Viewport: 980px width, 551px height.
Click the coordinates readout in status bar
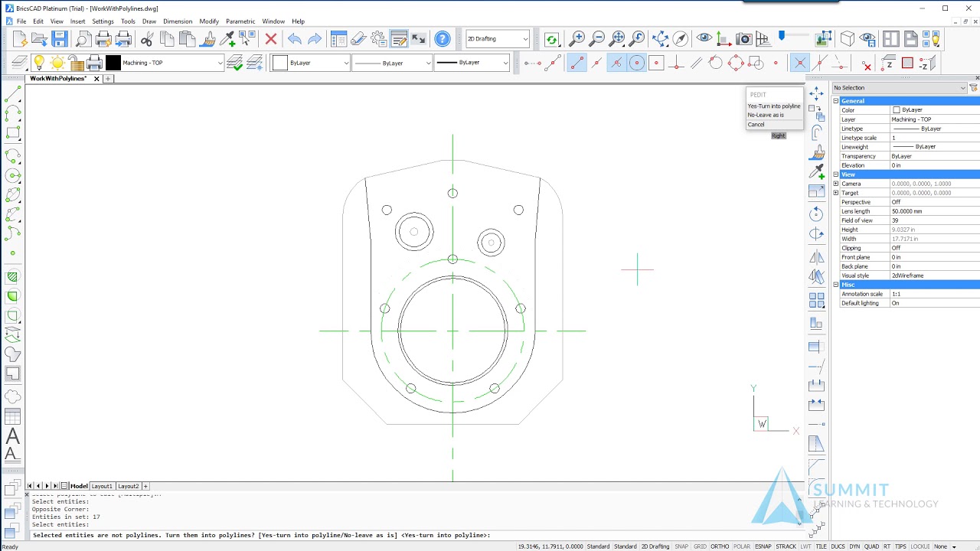(x=550, y=546)
